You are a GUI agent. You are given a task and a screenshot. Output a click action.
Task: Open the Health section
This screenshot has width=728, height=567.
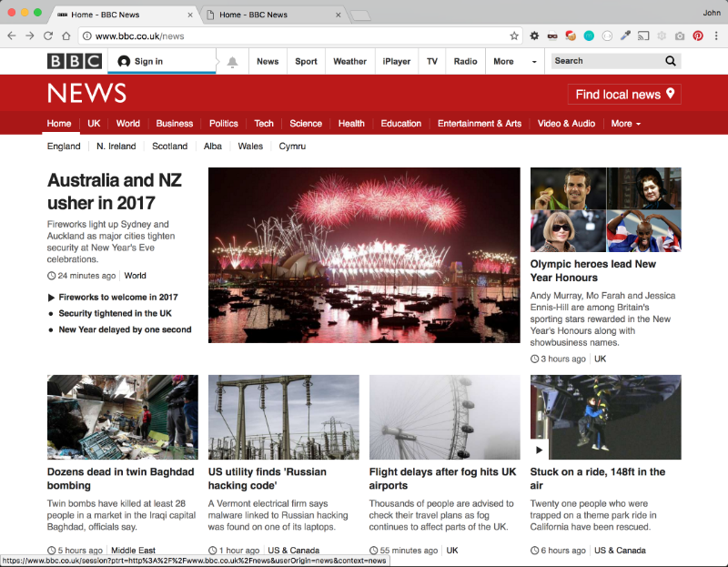point(351,124)
